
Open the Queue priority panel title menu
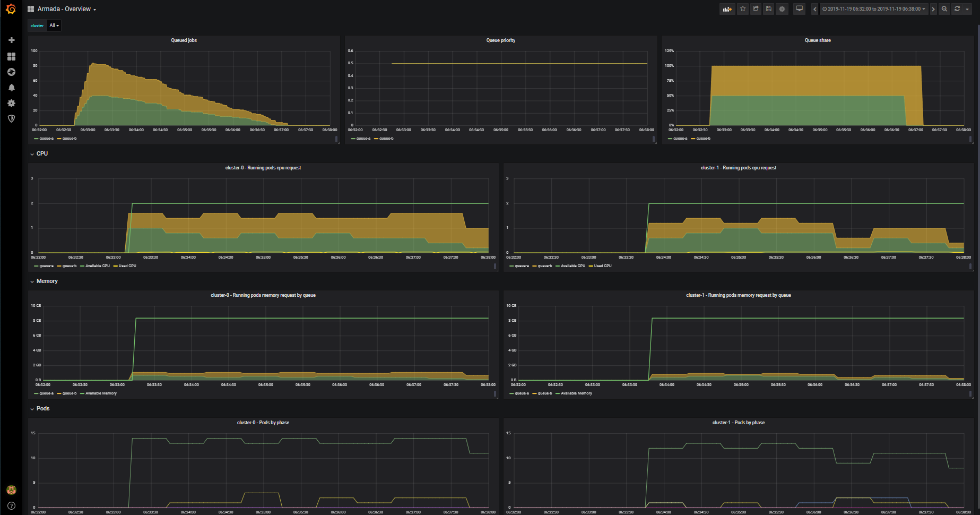click(x=501, y=40)
